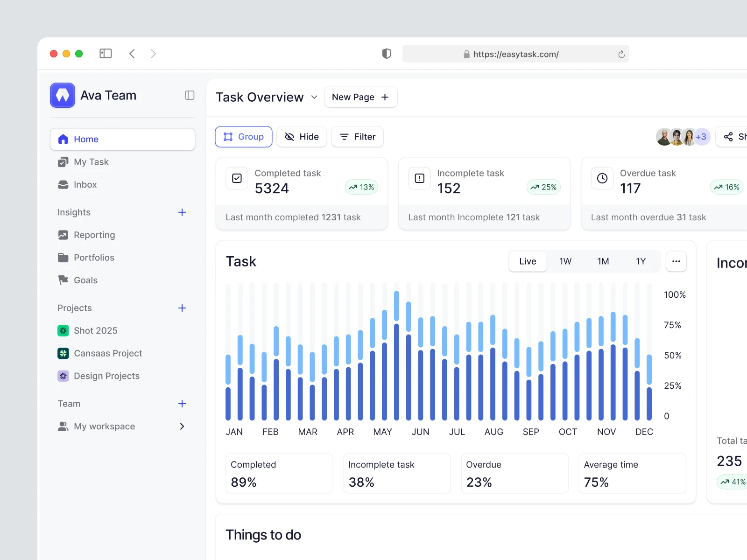Click the Overdue task clock icon
The width and height of the screenshot is (747, 560).
(x=602, y=178)
